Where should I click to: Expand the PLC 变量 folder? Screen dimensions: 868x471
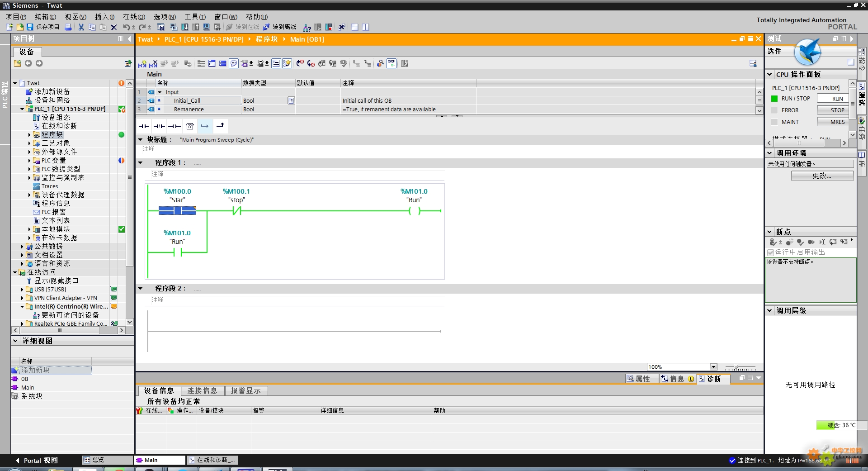pyautogui.click(x=29, y=161)
